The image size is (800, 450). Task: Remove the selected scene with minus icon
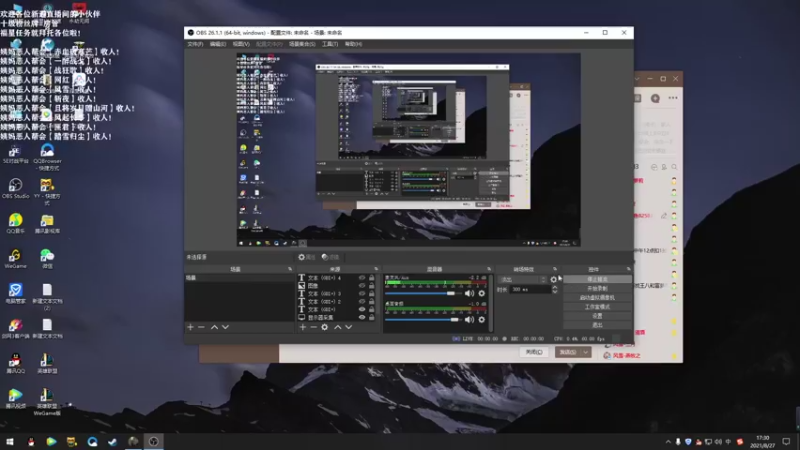coord(202,327)
